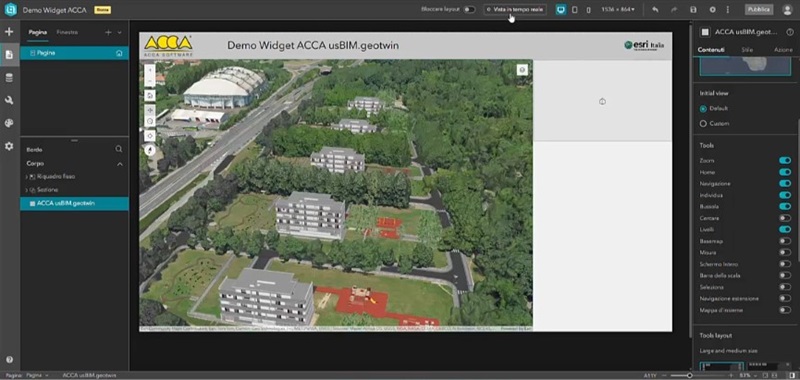Open the Utilities panel (wrench icon)

point(9,100)
